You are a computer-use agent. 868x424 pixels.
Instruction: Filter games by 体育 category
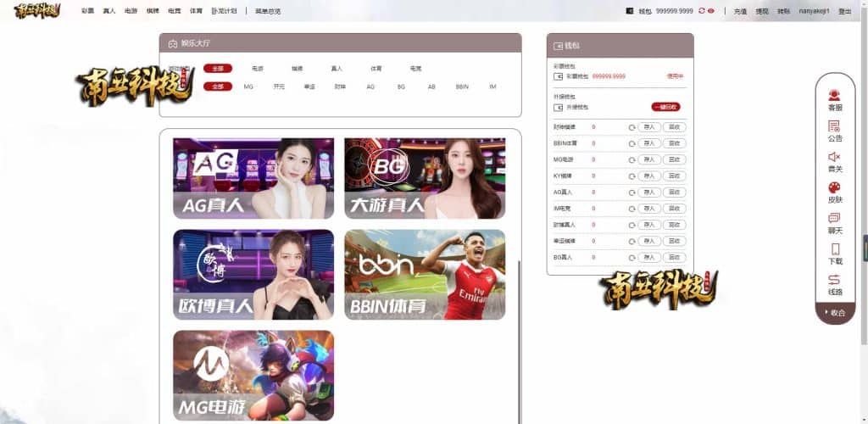coord(376,69)
